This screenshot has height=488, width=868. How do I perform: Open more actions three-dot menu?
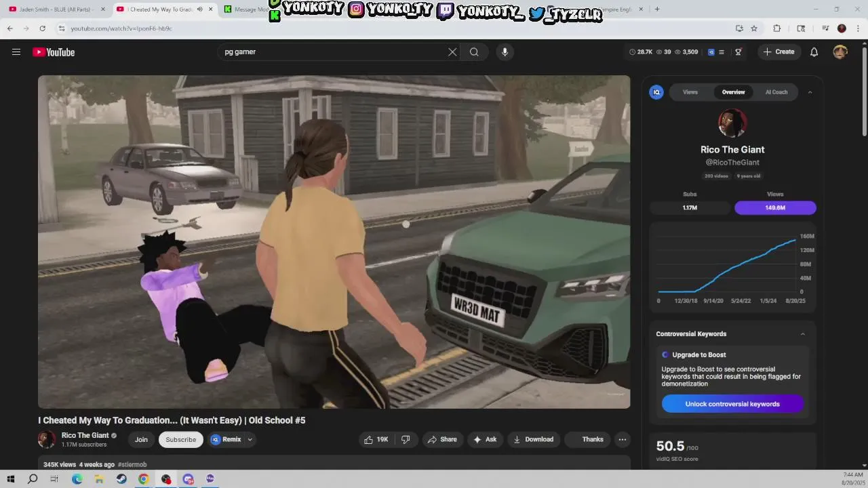623,439
